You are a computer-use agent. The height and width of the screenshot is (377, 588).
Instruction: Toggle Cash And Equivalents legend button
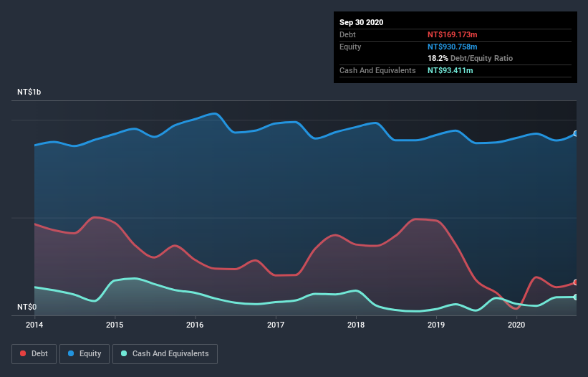[165, 354]
